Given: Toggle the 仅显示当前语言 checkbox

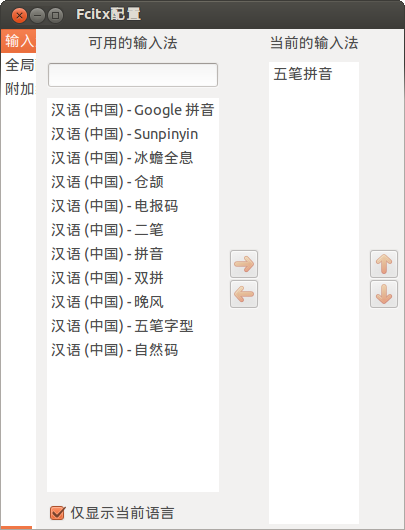Looking at the screenshot, I should (57, 513).
